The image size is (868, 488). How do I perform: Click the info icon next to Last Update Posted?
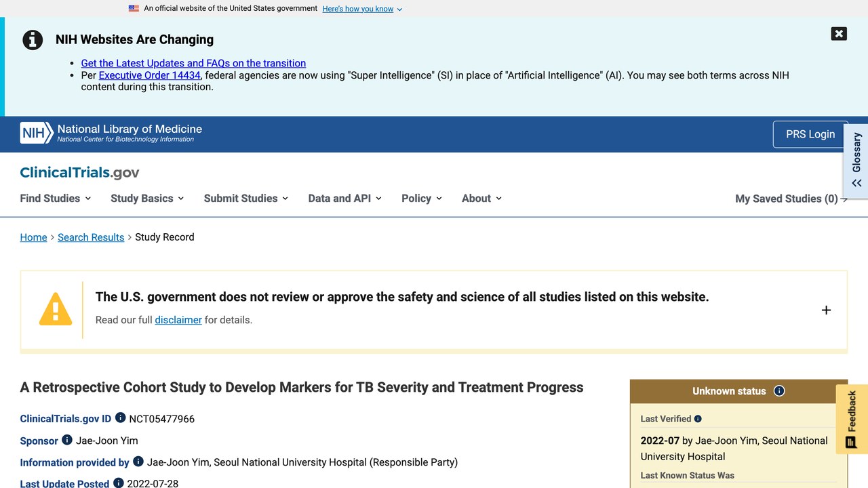pyautogui.click(x=119, y=483)
